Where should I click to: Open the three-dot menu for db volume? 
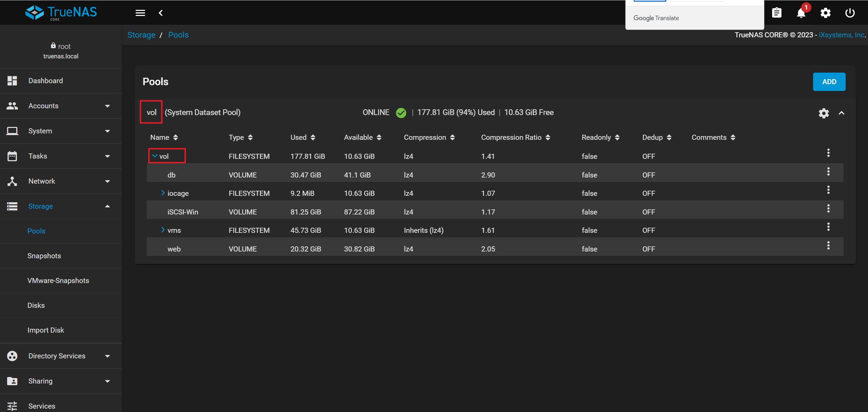point(828,172)
